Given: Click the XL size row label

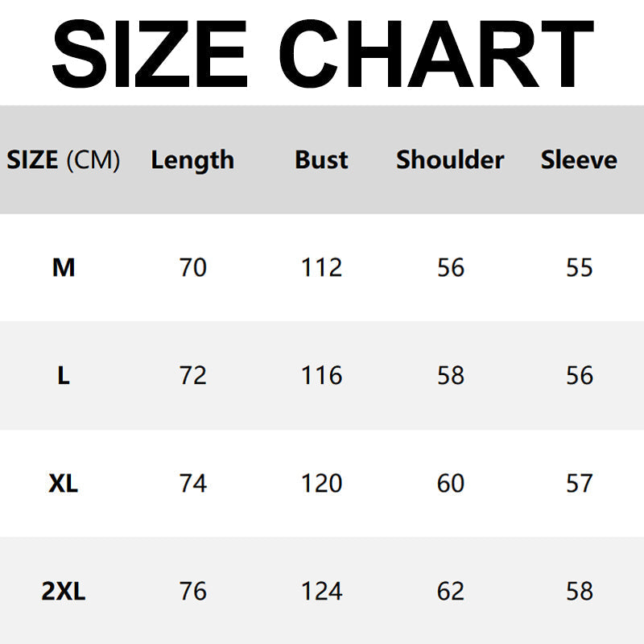Looking at the screenshot, I should [64, 483].
